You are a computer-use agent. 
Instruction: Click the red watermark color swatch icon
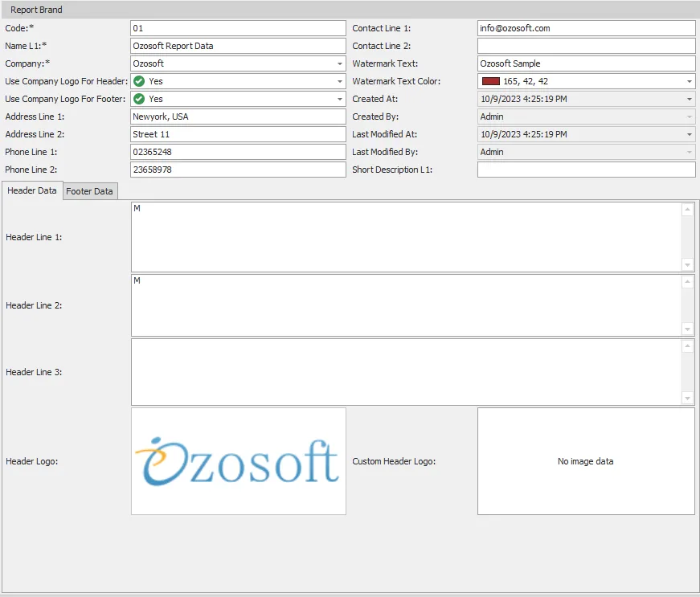488,81
